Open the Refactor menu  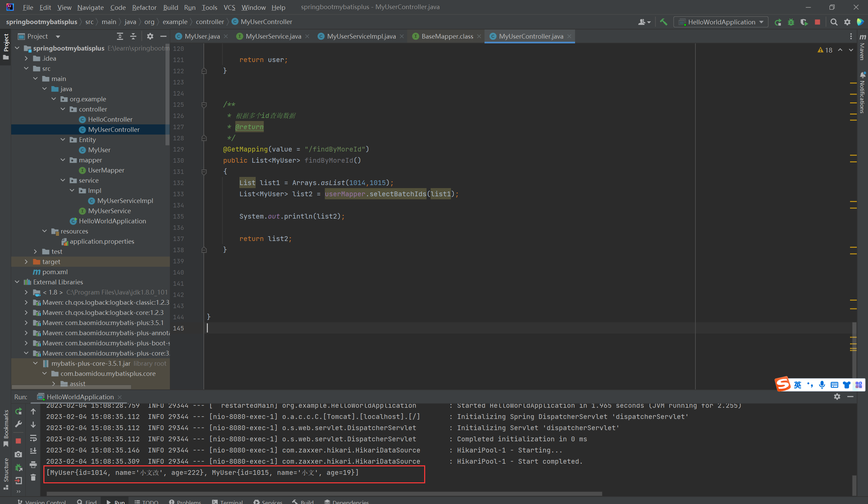[x=144, y=7]
